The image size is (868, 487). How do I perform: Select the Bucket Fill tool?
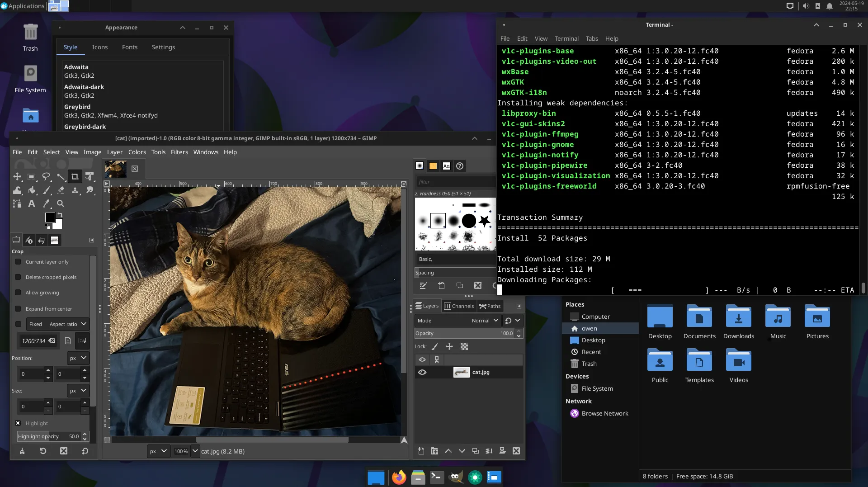(x=32, y=190)
